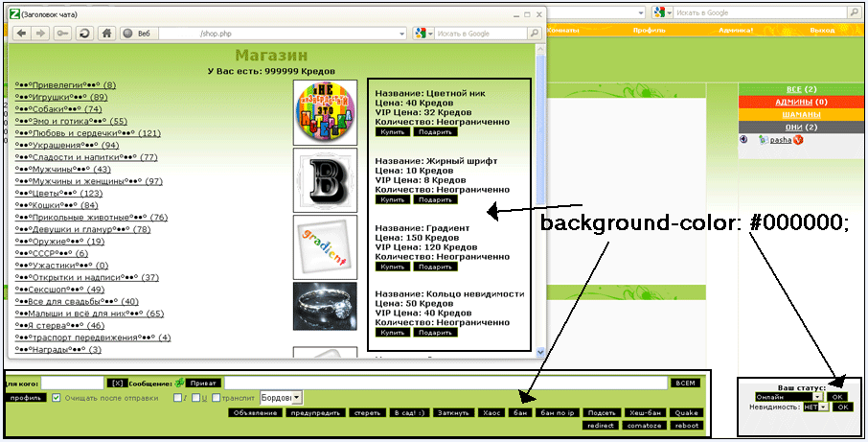868x442 pixels.
Task: Click the ring 'Кольцо невидимости' thumbnail
Action: click(325, 306)
